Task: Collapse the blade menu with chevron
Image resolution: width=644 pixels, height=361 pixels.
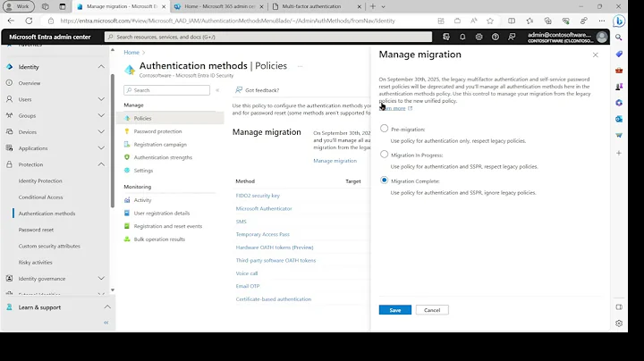Action: click(217, 90)
